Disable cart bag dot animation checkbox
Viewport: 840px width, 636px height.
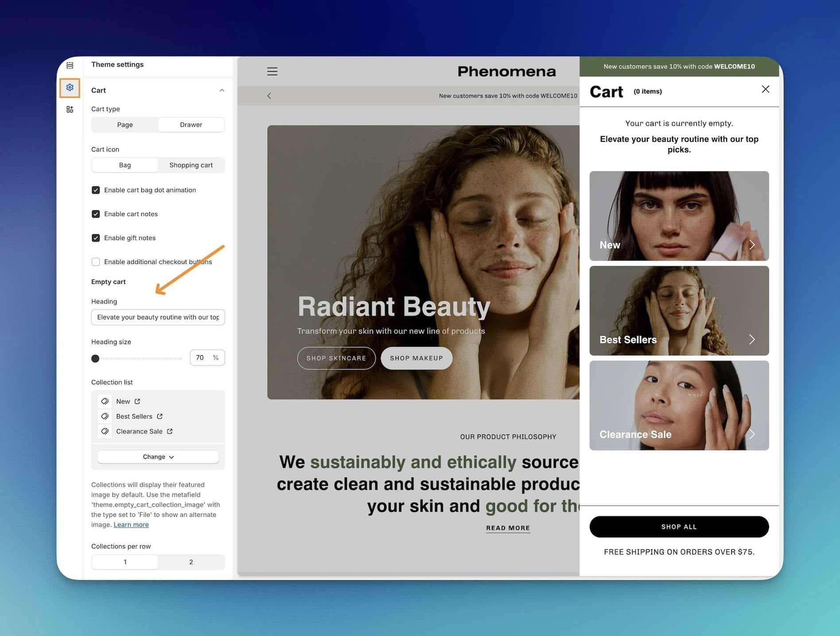[96, 190]
